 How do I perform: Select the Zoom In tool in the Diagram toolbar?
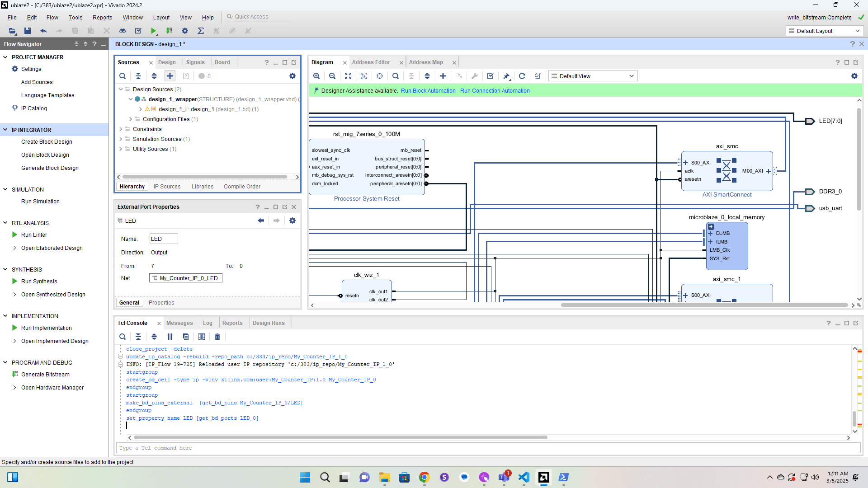tap(316, 76)
